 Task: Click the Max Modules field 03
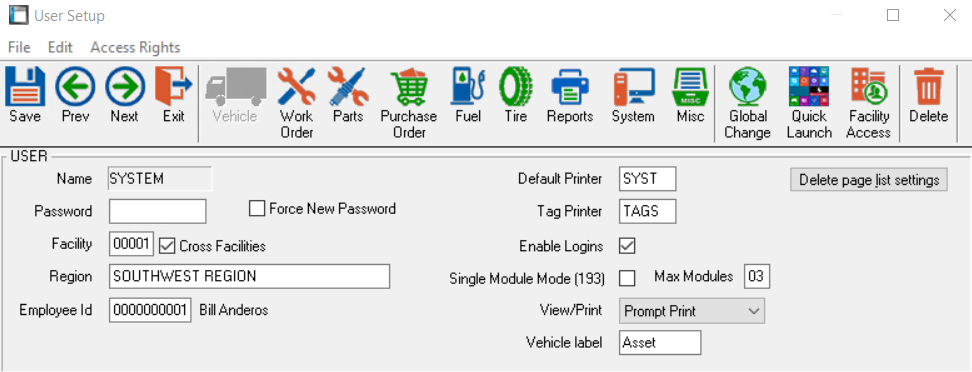757,277
